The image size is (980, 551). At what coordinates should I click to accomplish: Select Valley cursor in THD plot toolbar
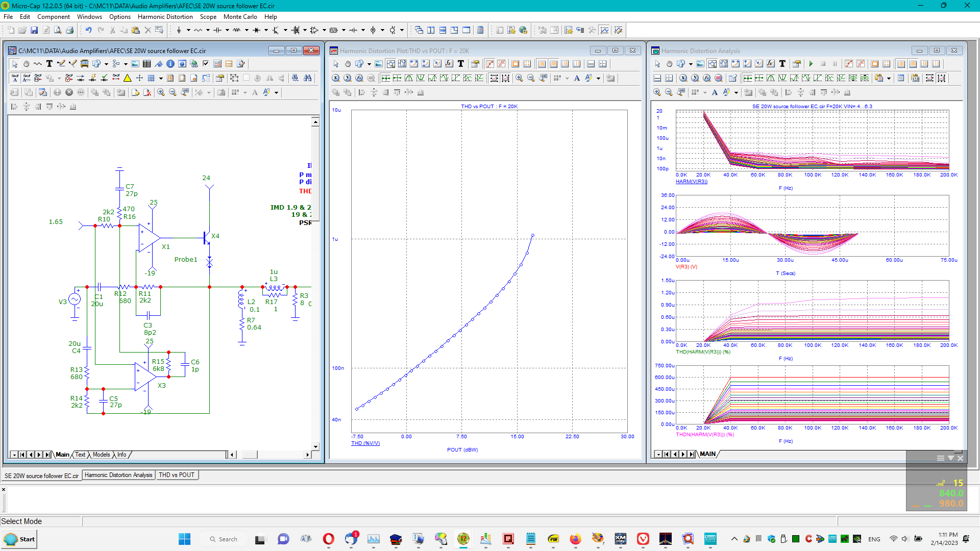[421, 78]
